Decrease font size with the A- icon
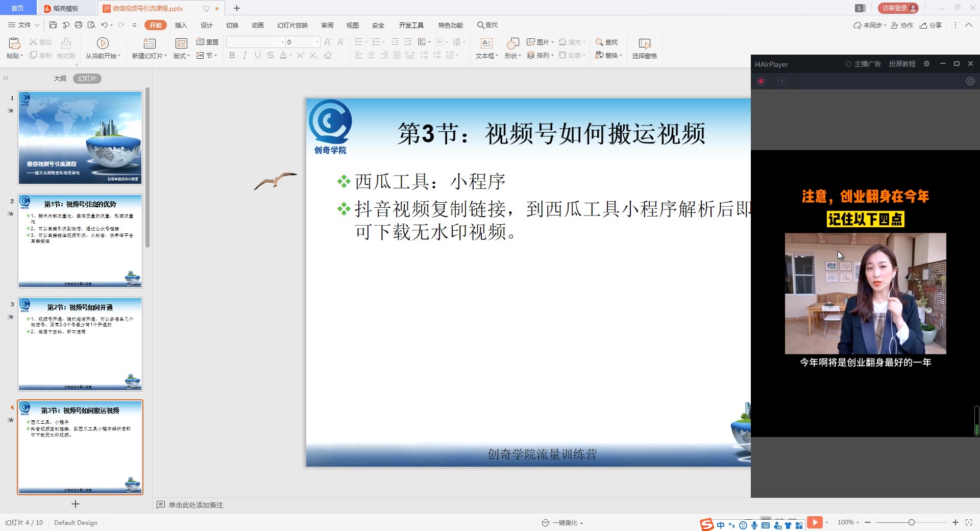Screen dimensions: 980x531 click(x=341, y=42)
